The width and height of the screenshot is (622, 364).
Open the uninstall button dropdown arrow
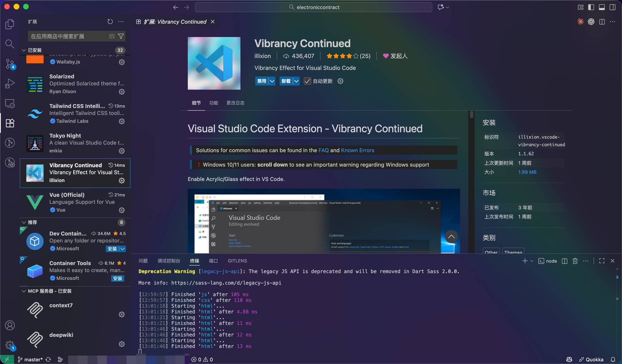296,81
